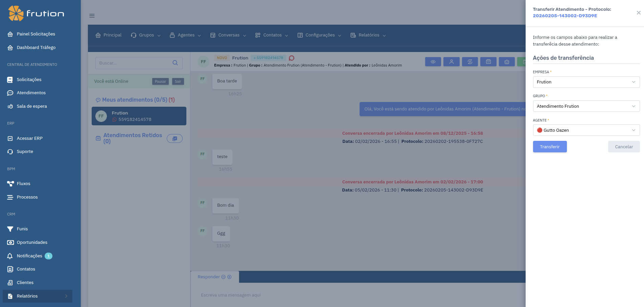Open the GRUPO dropdown Atendimento Frution

(x=586, y=106)
